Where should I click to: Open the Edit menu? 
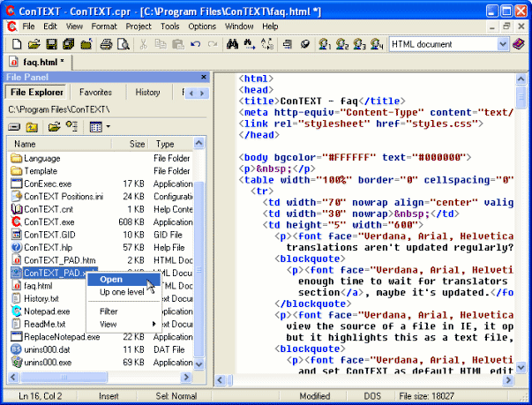(x=50, y=26)
